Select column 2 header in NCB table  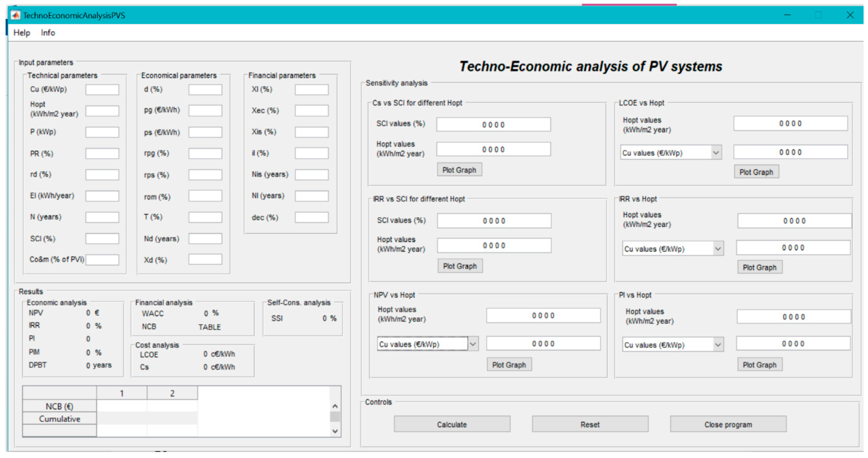pos(172,393)
